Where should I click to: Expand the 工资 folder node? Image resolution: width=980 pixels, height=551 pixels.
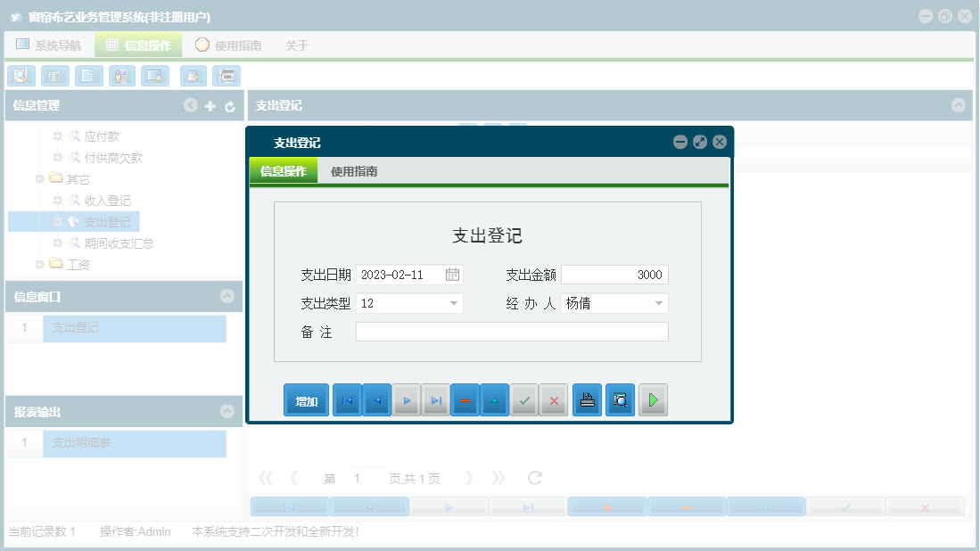[x=39, y=264]
